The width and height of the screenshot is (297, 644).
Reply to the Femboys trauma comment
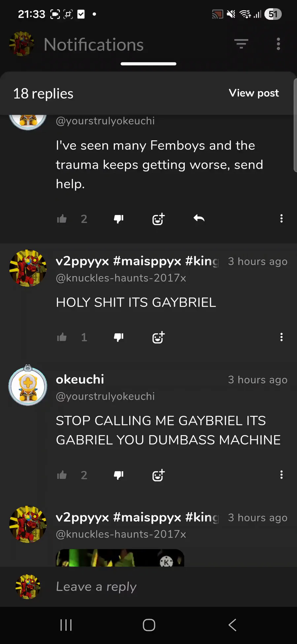click(199, 218)
